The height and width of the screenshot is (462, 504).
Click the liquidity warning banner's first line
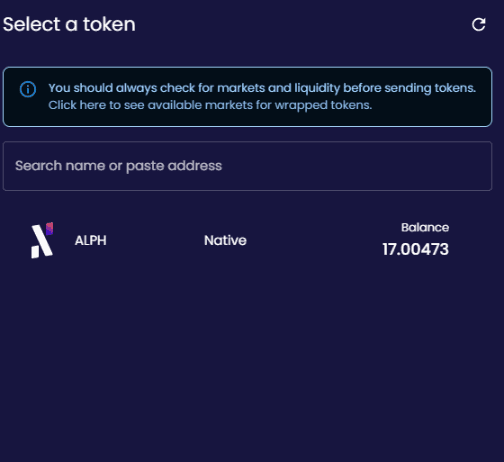(x=262, y=88)
